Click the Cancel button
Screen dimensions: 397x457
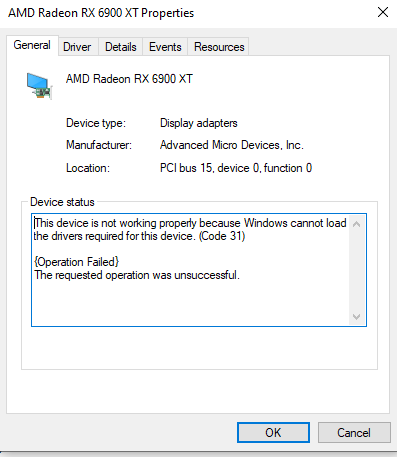coord(354,433)
